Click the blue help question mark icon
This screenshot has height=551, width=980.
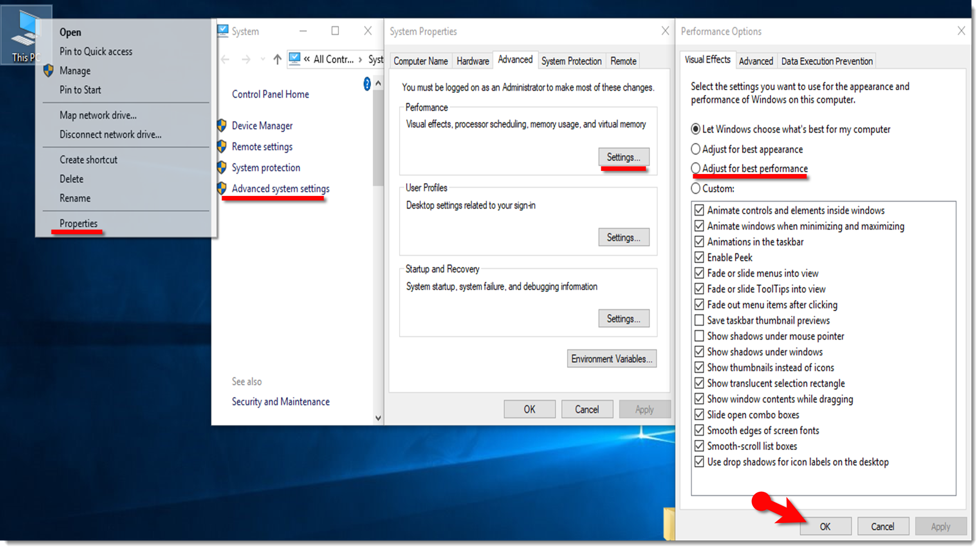pos(366,84)
